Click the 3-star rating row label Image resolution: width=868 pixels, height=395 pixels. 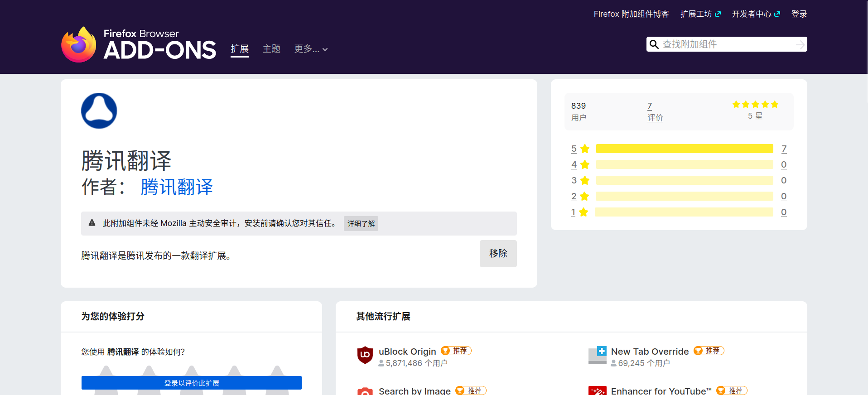click(x=580, y=180)
